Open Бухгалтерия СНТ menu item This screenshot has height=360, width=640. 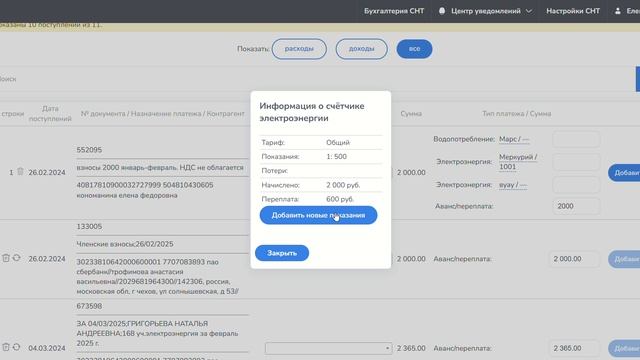[394, 11]
